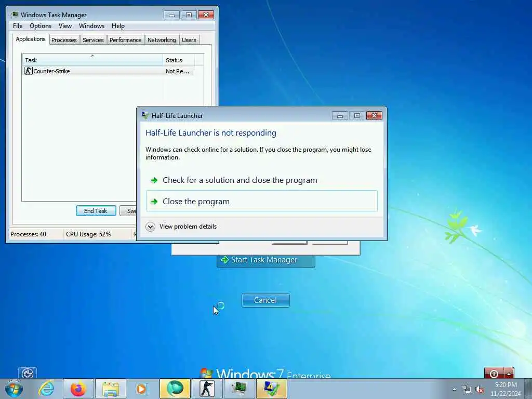Open Windows Media Player taskbar icon
Image resolution: width=532 pixels, height=399 pixels.
[x=141, y=389]
